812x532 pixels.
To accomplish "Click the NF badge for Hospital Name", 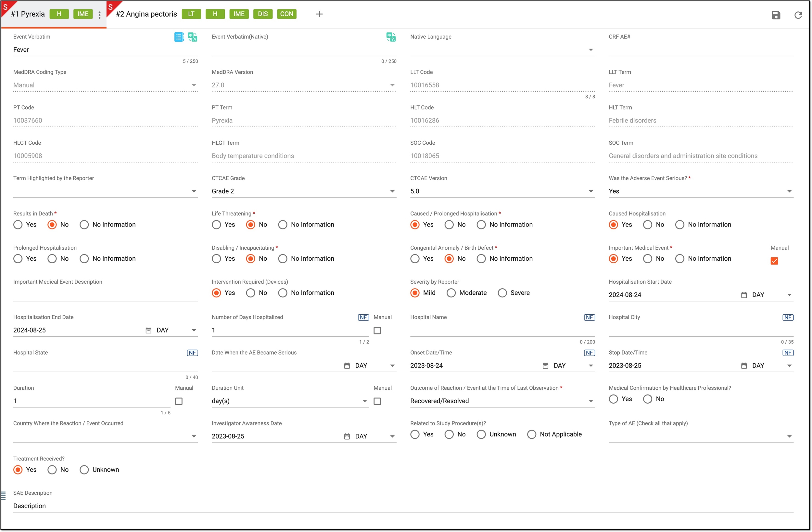I will tap(589, 317).
